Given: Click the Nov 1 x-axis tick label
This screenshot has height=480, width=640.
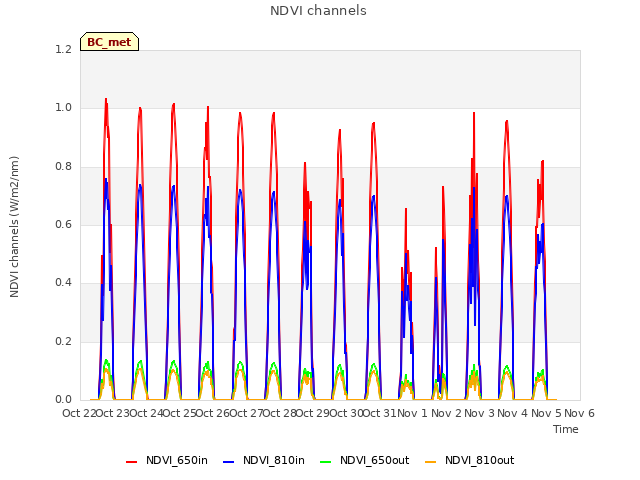Looking at the screenshot, I should point(412,413).
